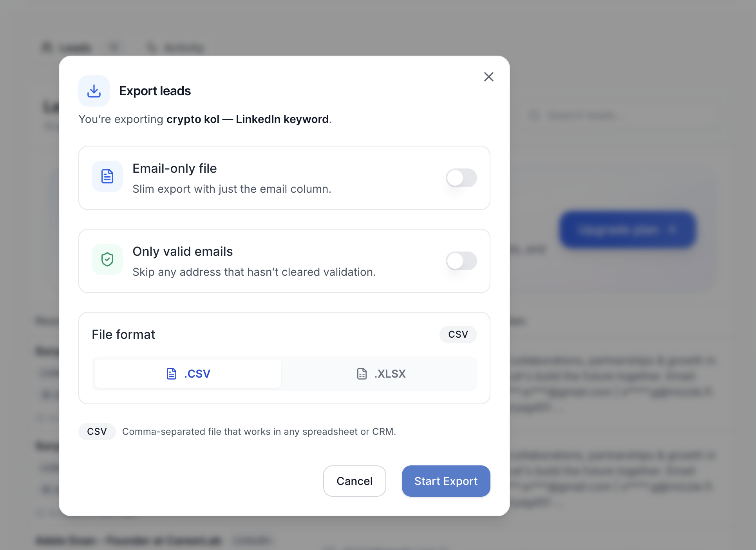Click the Leads icon at the top left
The height and width of the screenshot is (550, 756).
tap(47, 47)
